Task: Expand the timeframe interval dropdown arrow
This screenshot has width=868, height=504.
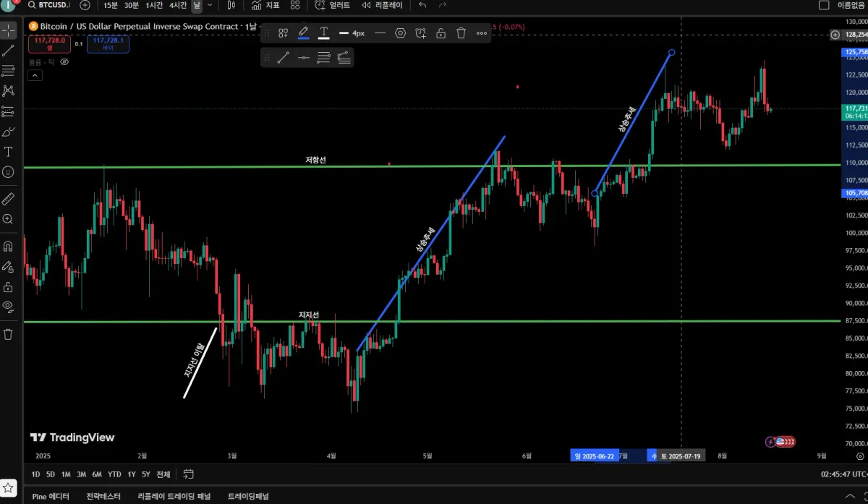Action: (x=210, y=5)
